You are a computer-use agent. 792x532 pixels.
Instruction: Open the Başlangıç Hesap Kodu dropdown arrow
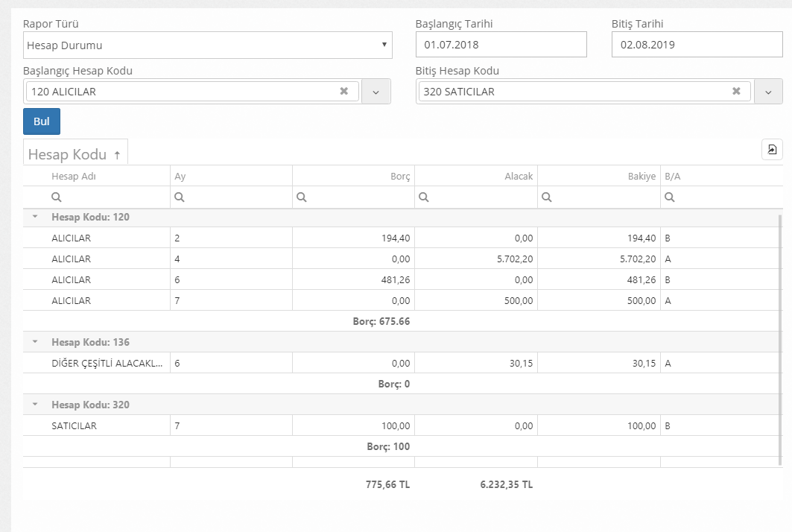[x=376, y=92]
